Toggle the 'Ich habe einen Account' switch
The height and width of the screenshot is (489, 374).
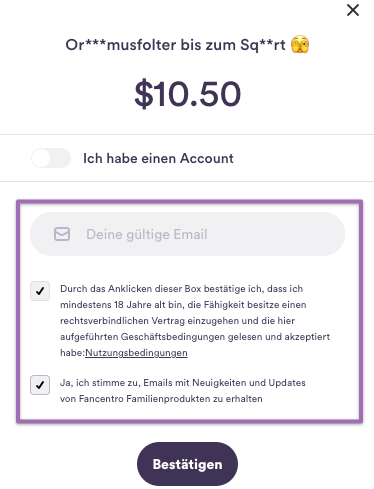(51, 158)
